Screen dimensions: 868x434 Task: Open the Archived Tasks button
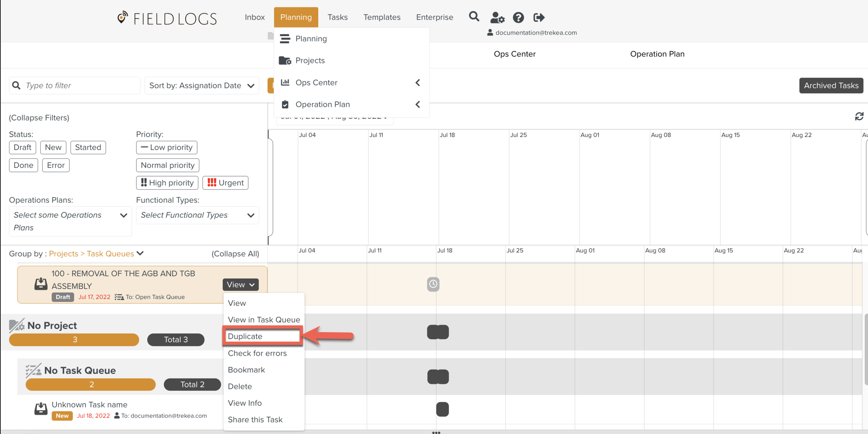point(831,85)
